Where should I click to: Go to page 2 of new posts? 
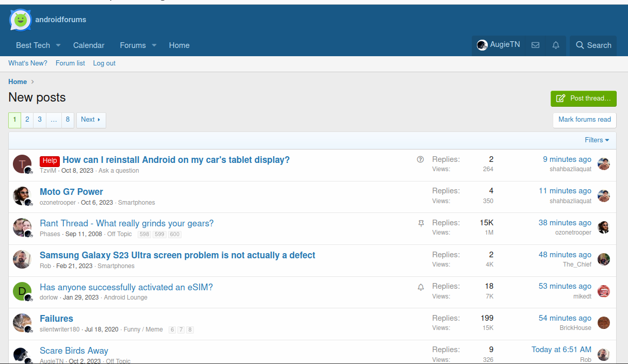[27, 120]
